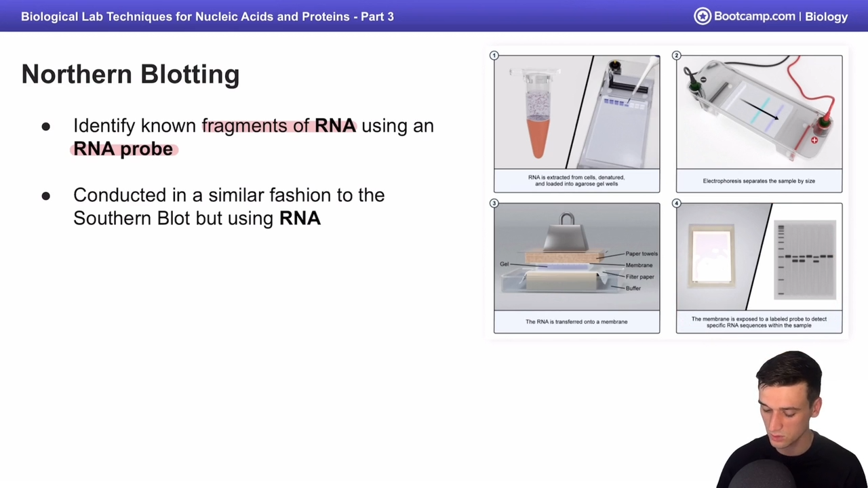This screenshot has height=488, width=868.
Task: Click the "Gel" label in panel 3
Action: click(504, 264)
